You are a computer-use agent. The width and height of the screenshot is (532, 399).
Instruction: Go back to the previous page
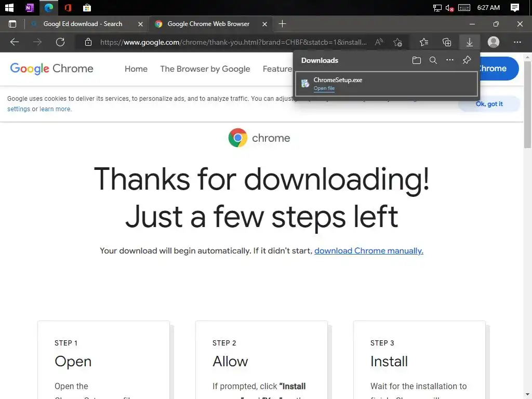15,42
